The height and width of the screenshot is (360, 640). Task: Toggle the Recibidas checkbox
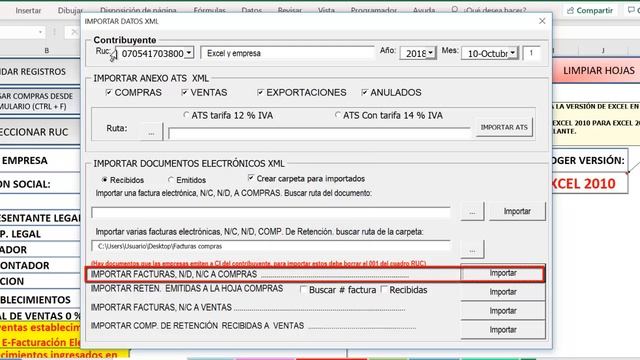pyautogui.click(x=384, y=290)
